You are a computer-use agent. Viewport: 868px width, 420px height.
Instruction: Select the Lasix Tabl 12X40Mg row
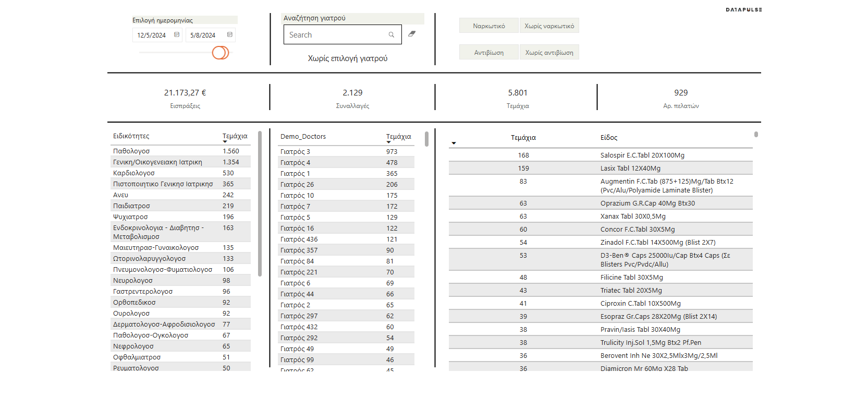tap(601, 169)
